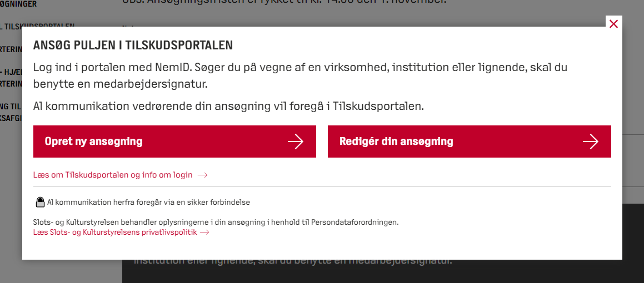Screen dimensions: 644x283
Task: Click the Opret ny ansøgning button
Action: tap(174, 141)
